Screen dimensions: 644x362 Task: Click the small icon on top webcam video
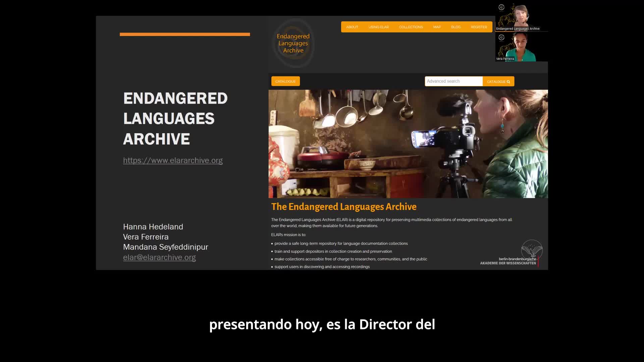tap(501, 7)
